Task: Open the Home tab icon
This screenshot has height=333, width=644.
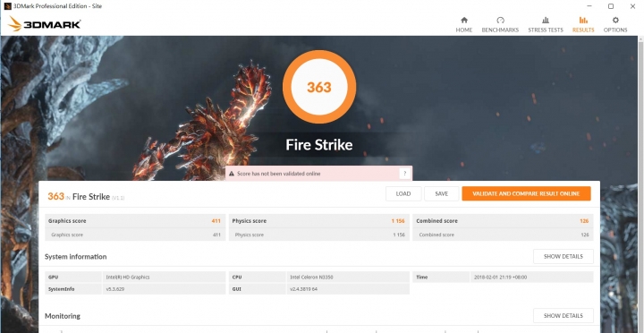Action: pyautogui.click(x=464, y=21)
